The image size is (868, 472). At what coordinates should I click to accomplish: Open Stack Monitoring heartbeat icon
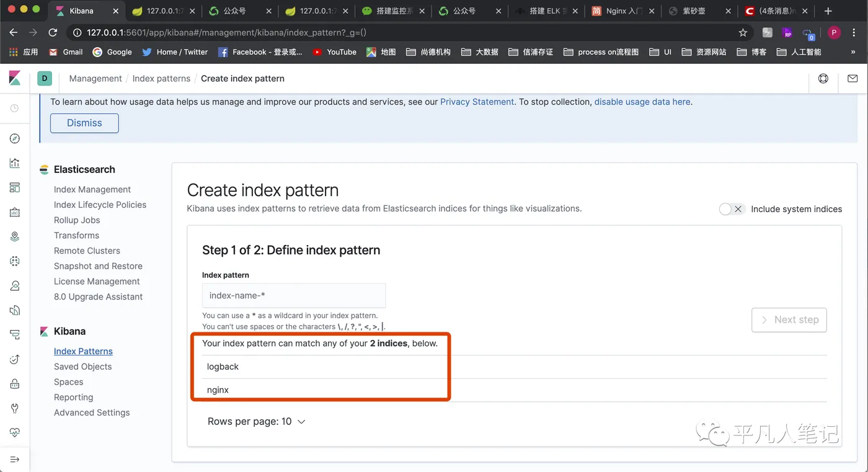[x=15, y=432]
